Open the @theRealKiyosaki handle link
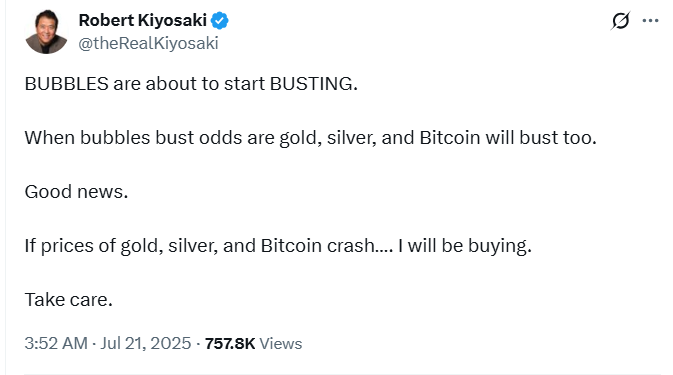The width and height of the screenshot is (673, 375). pos(149,43)
